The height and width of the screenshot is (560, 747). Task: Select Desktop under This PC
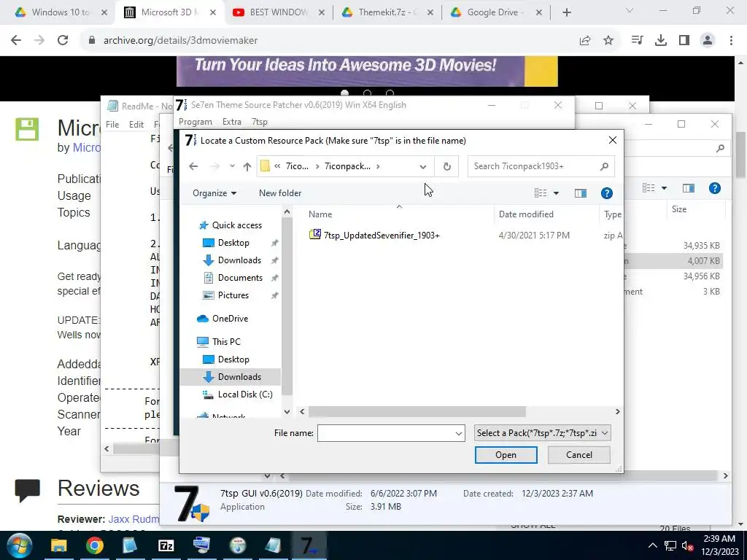click(x=233, y=359)
